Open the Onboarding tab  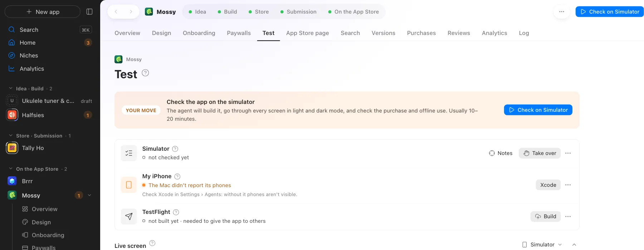[199, 33]
